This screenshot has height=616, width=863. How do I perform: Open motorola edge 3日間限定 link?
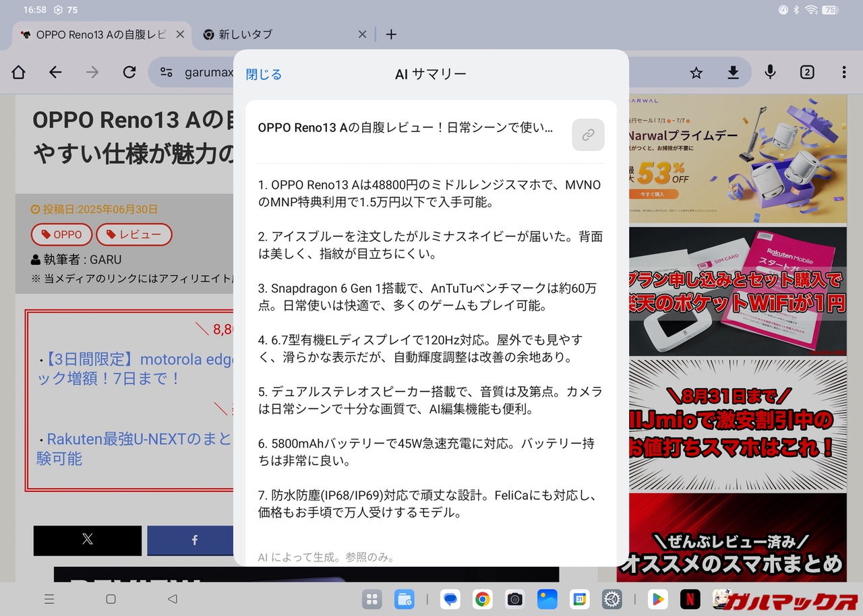[x=135, y=369]
